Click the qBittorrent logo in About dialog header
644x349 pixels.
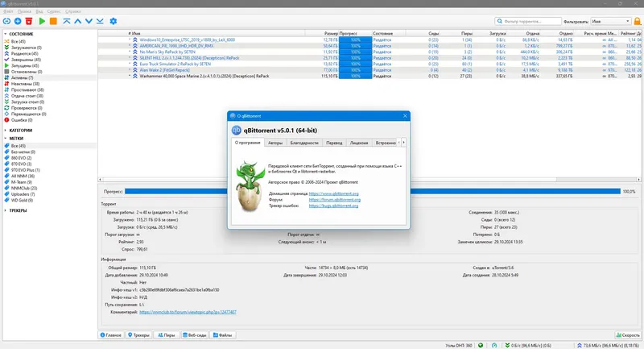coord(236,130)
